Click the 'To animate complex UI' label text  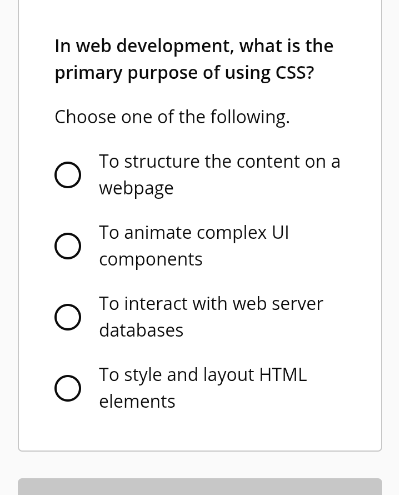[x=194, y=233]
